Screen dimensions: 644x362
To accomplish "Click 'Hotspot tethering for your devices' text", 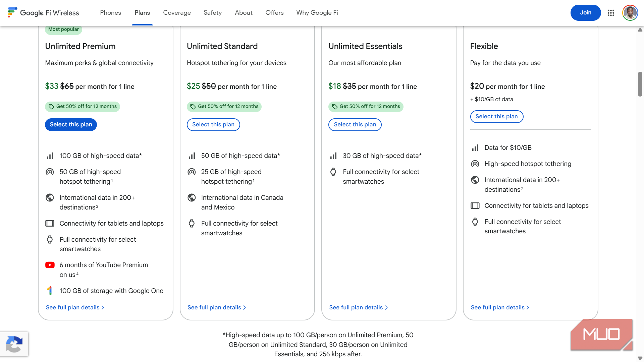I will point(236,63).
